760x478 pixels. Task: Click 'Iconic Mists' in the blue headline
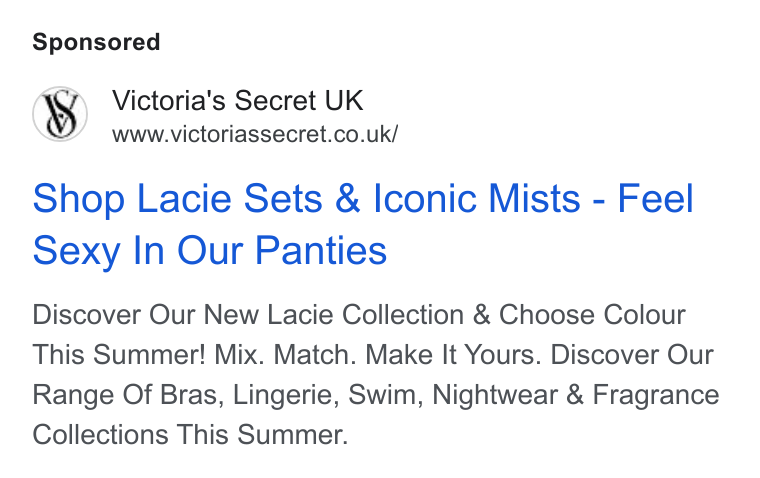(476, 199)
